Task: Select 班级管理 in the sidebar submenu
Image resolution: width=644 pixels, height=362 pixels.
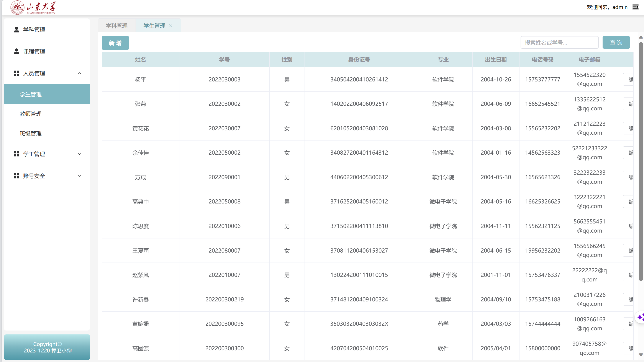Action: point(47,133)
